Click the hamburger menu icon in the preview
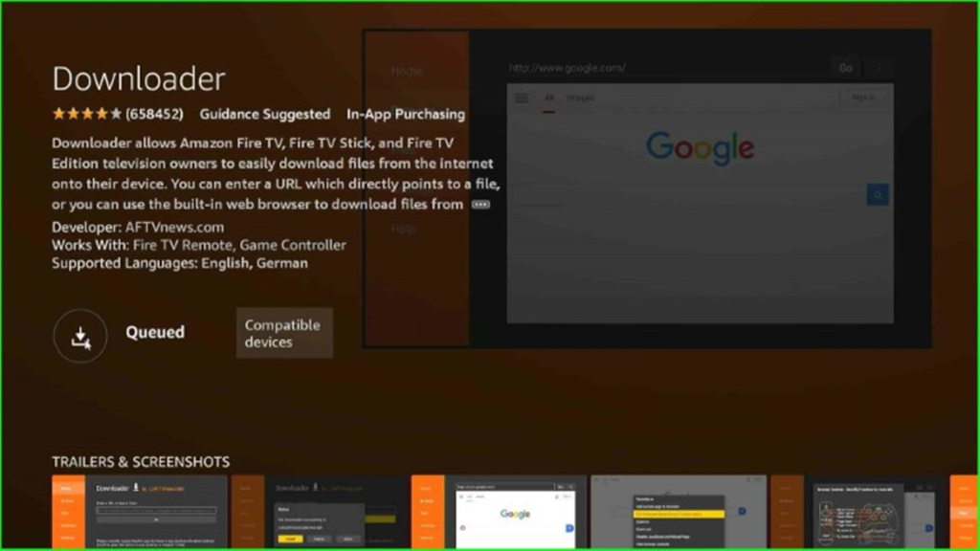This screenshot has height=551, width=980. 522,99
